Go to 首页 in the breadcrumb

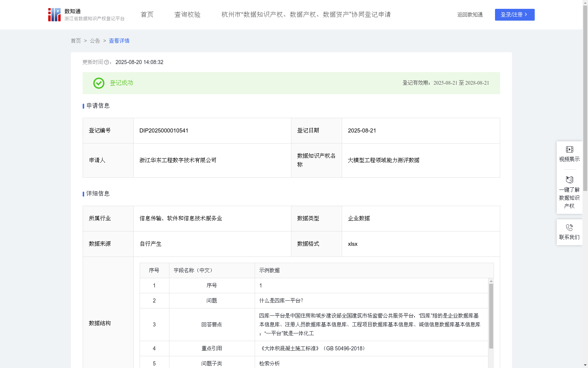point(76,41)
